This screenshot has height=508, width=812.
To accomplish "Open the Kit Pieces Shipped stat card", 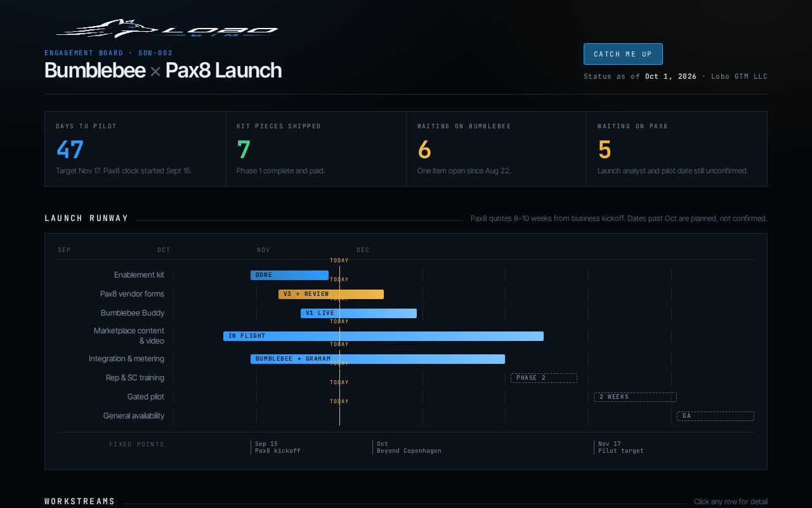I will [316, 149].
